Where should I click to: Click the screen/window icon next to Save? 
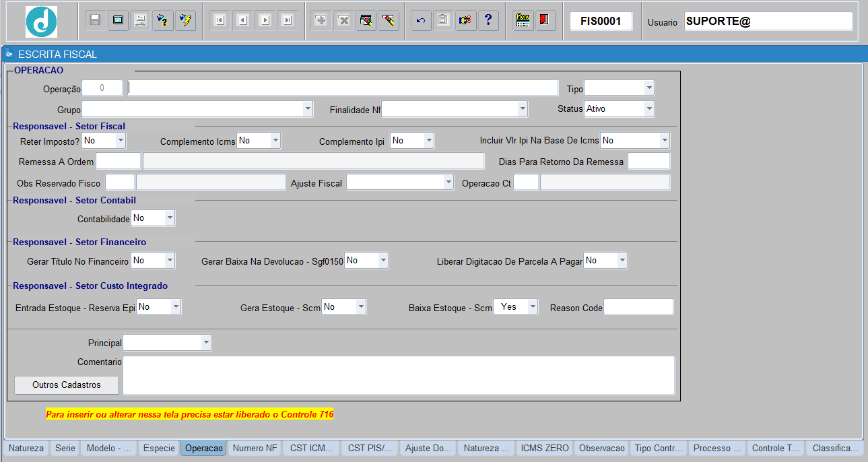118,20
